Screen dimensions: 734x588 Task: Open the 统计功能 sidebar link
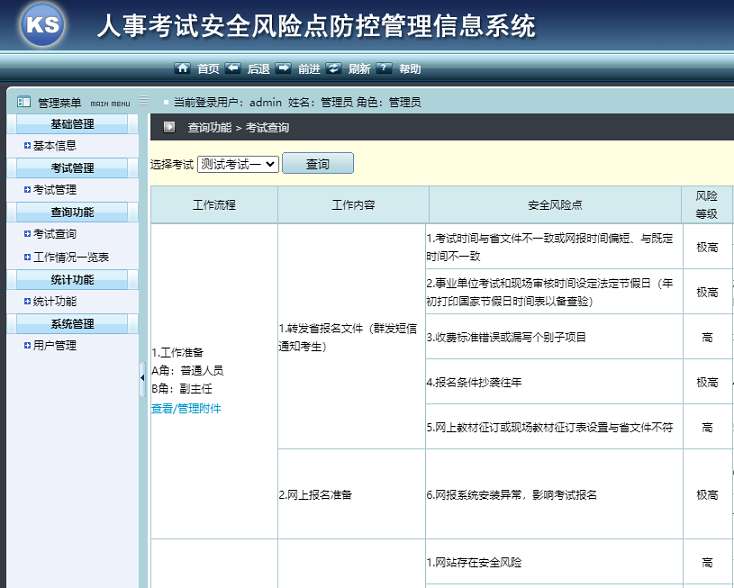54,301
